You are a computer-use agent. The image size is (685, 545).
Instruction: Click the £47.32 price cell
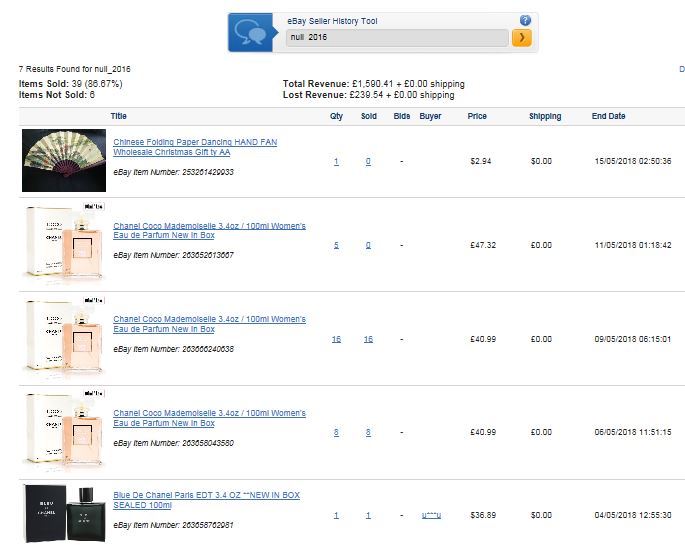click(x=483, y=245)
